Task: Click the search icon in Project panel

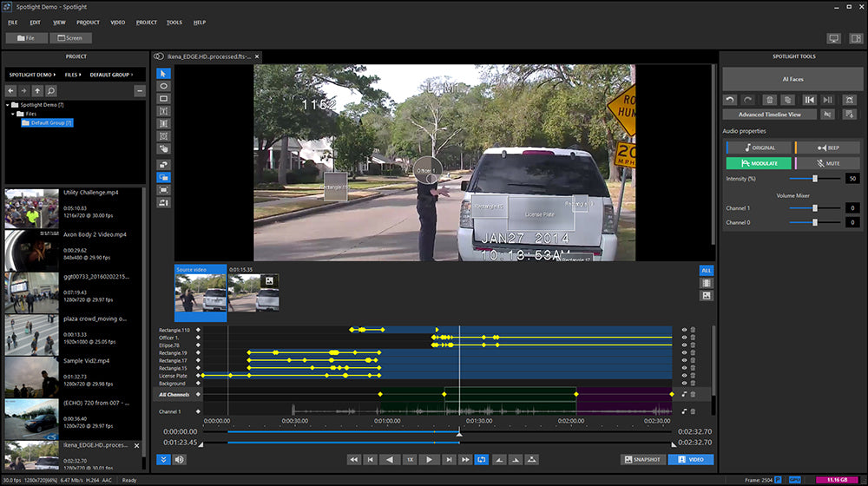Action: pos(51,91)
